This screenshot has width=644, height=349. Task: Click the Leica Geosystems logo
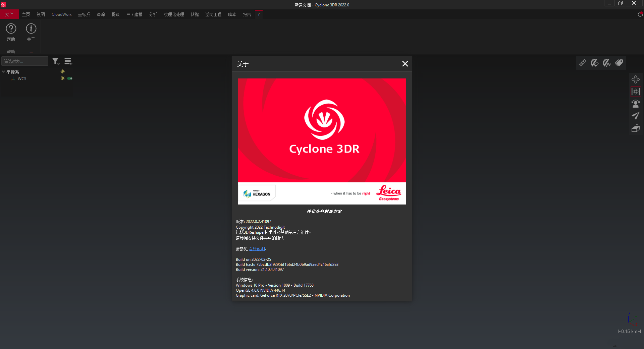pyautogui.click(x=389, y=193)
